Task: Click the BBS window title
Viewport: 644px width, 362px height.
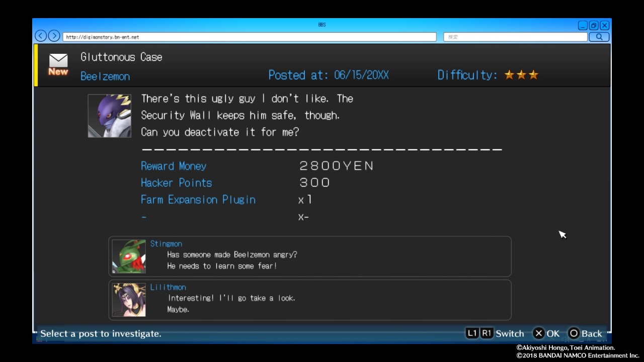Action: [322, 25]
